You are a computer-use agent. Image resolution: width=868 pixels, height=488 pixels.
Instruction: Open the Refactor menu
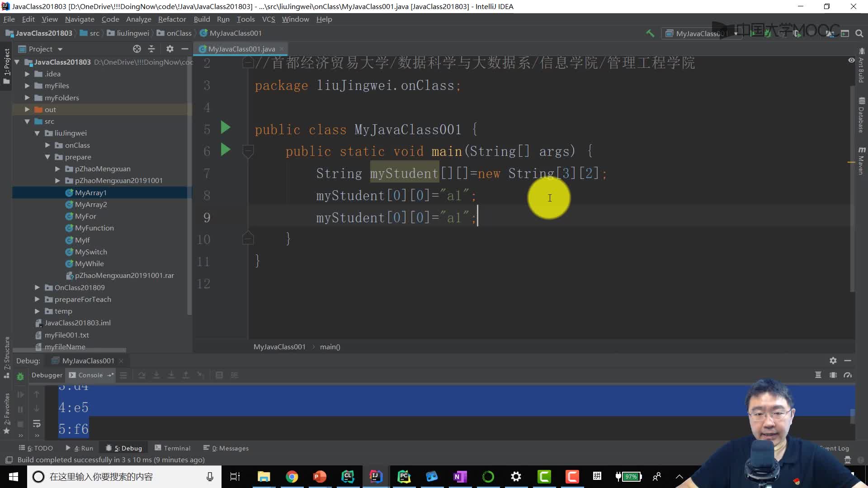tap(172, 19)
